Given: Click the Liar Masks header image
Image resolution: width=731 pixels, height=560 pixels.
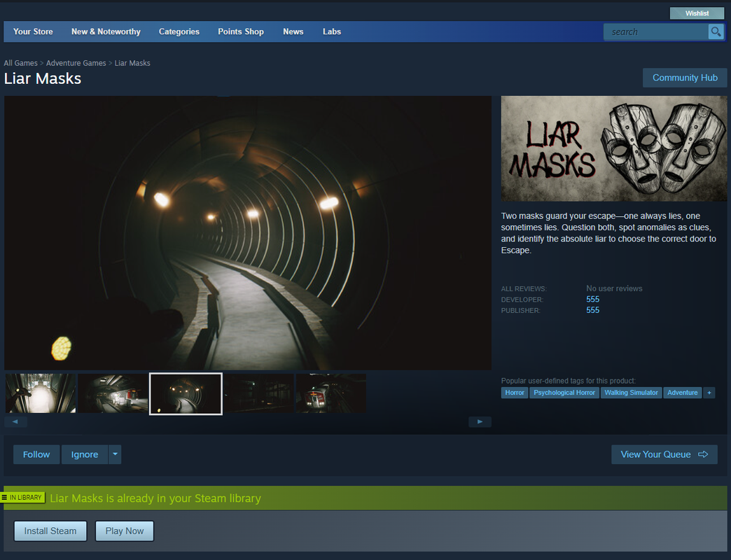Looking at the screenshot, I should point(614,148).
